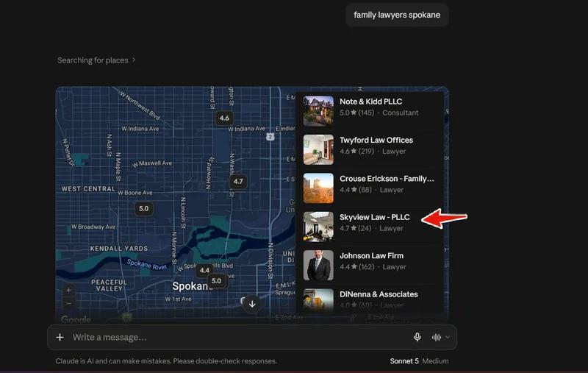Click the scroll-to-bottom arrow button
The width and height of the screenshot is (588, 373).
(252, 304)
